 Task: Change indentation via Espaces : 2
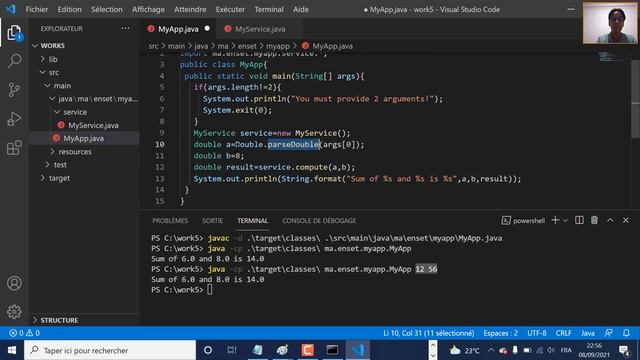pyautogui.click(x=501, y=333)
